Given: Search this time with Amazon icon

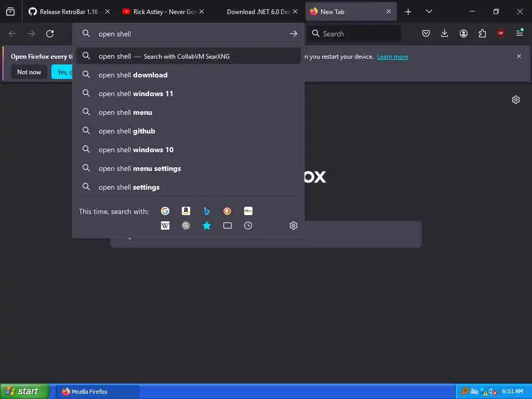Looking at the screenshot, I should click(x=186, y=211).
